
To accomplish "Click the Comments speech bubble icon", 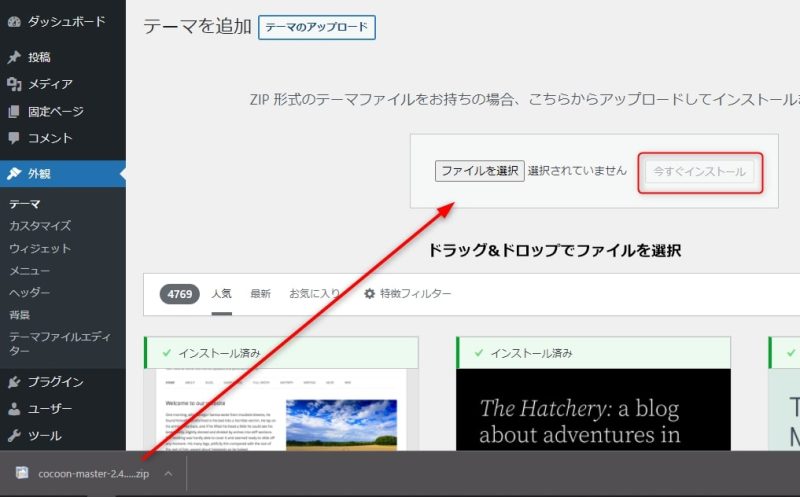I will click(x=14, y=139).
